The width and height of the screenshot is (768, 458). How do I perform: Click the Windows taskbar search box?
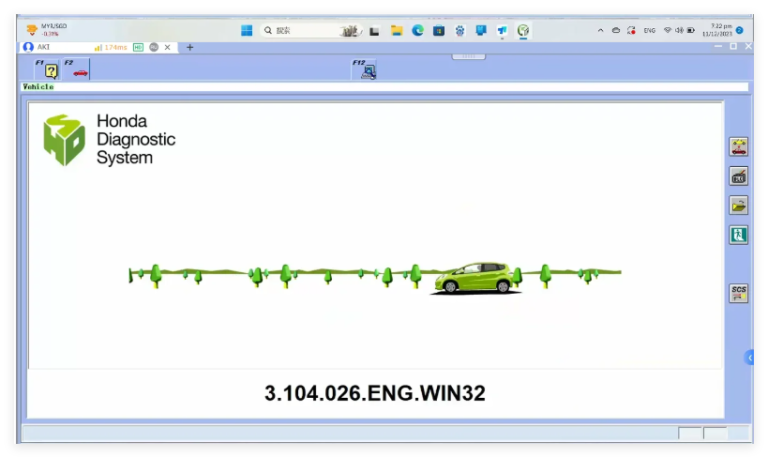point(312,30)
